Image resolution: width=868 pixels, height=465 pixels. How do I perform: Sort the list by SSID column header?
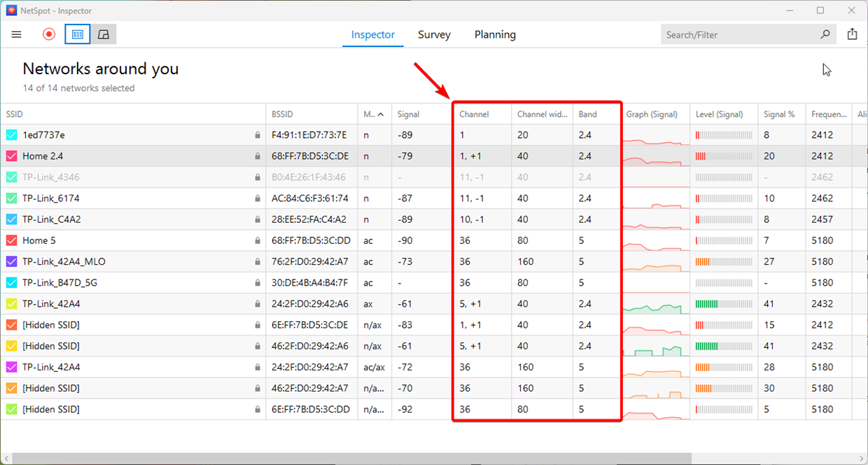pos(15,114)
